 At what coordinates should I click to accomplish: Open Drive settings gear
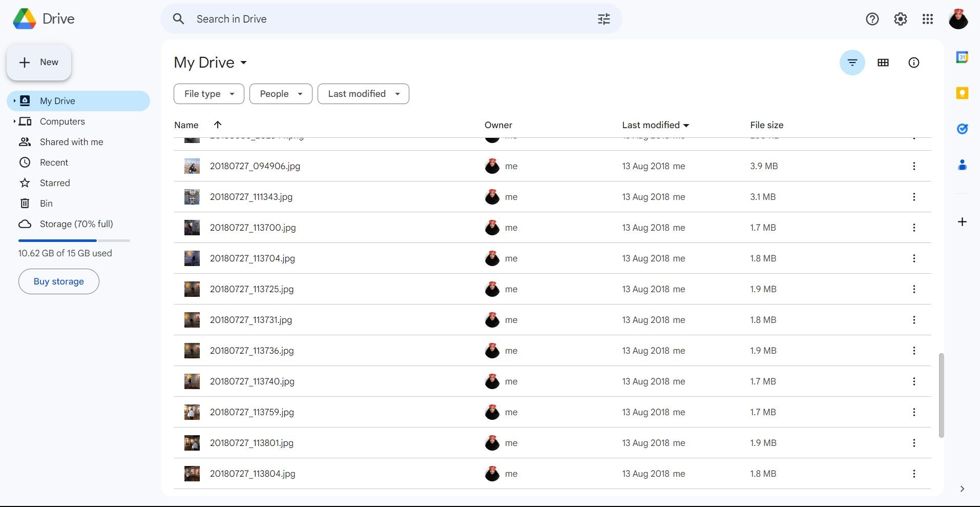tap(900, 19)
